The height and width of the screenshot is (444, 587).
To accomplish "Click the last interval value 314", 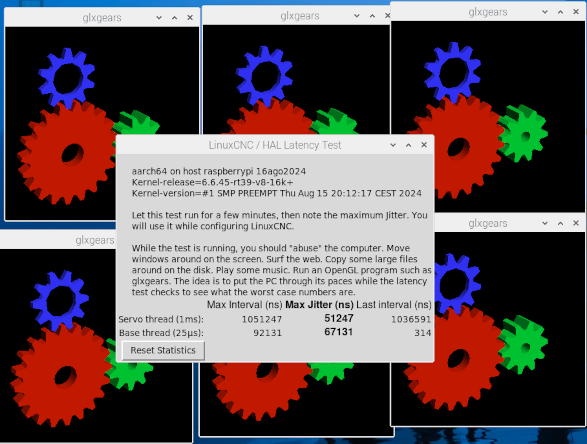I will 423,333.
